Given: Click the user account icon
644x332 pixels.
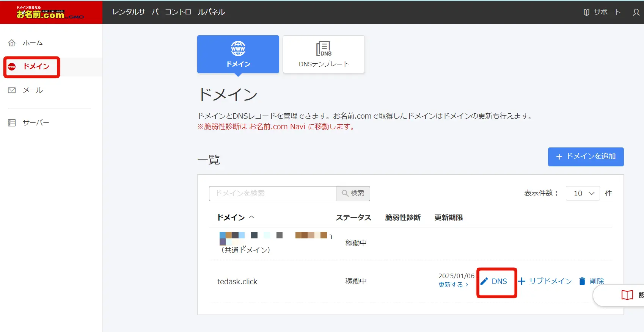Looking at the screenshot, I should pos(636,12).
